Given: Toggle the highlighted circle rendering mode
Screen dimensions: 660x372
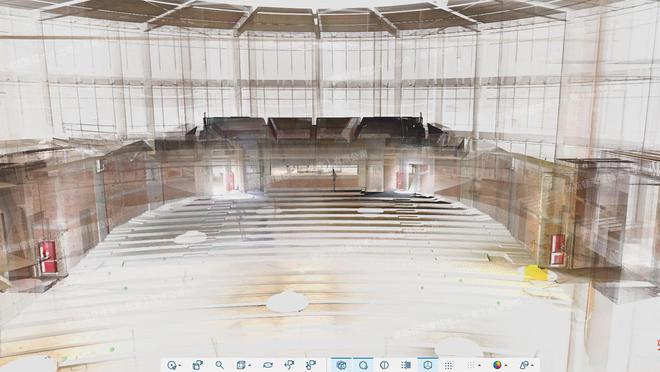Looking at the screenshot, I should [x=363, y=365].
